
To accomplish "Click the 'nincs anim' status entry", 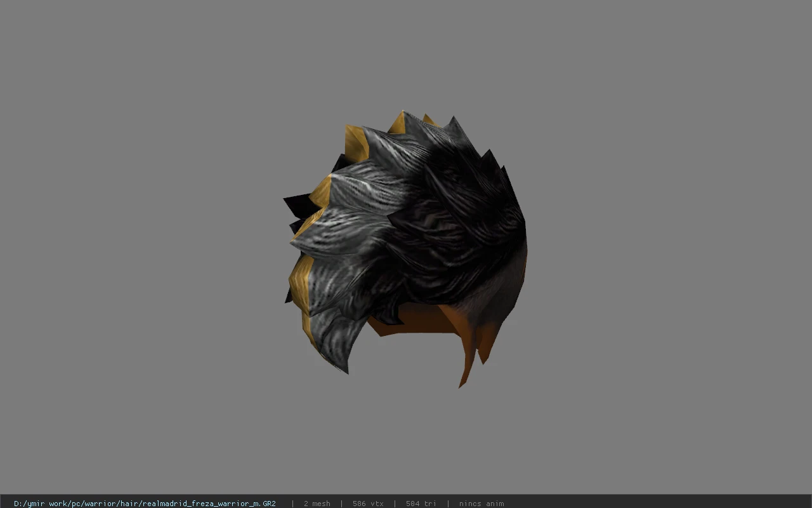I will point(481,504).
